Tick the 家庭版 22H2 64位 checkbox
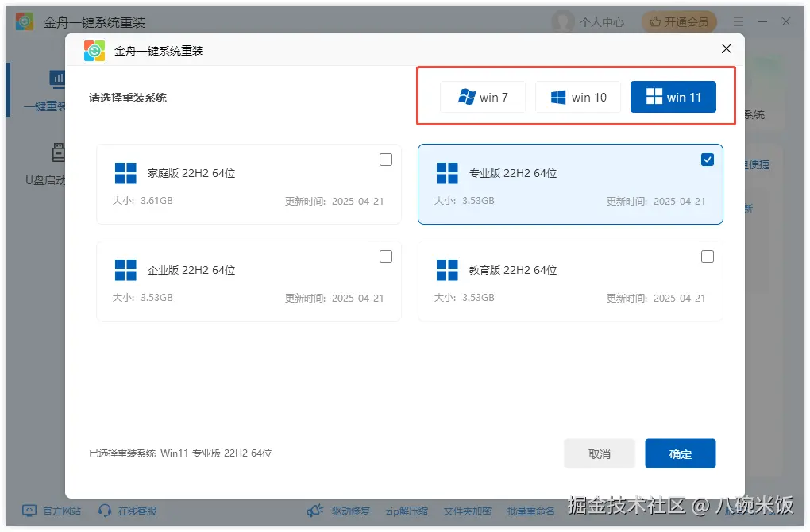Screen dimensions: 810x532 coord(386,160)
